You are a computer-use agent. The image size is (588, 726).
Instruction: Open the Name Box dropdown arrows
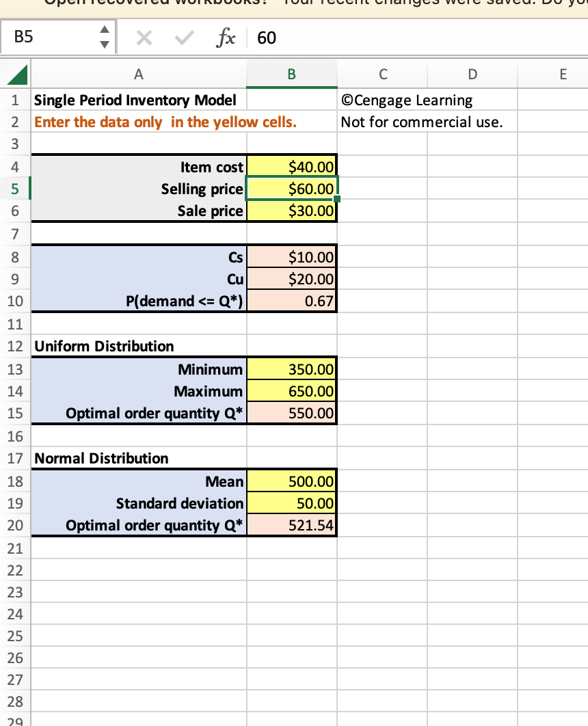point(105,37)
